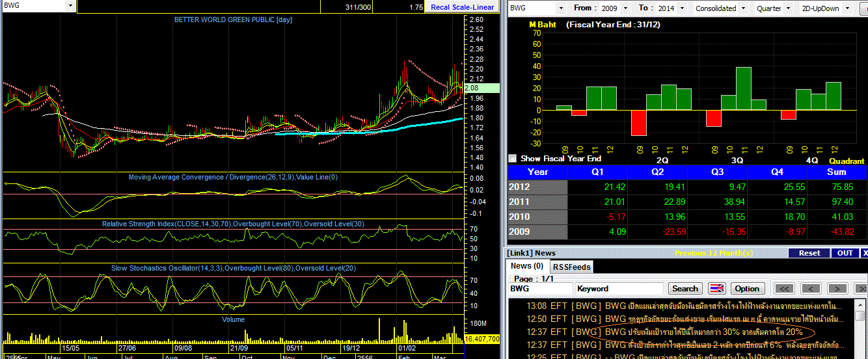Open the financials BWG symbol dropdown

[560, 8]
